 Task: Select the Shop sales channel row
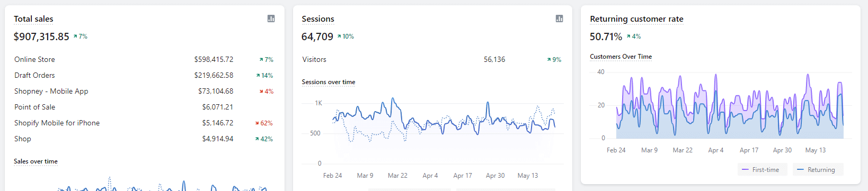tap(144, 139)
